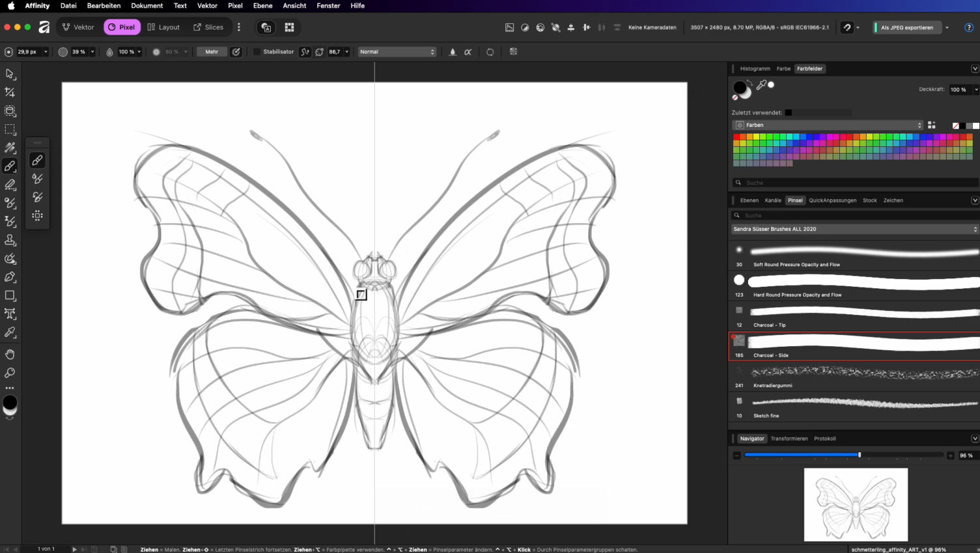Click the Als JPEG exportieren button
The height and width of the screenshot is (553, 980).
(x=906, y=27)
